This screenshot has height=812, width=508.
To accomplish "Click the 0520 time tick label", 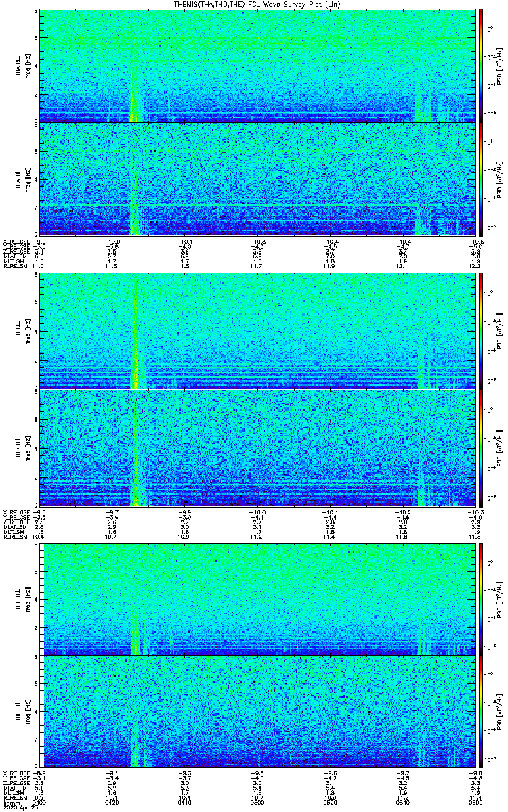I will 329,803.
